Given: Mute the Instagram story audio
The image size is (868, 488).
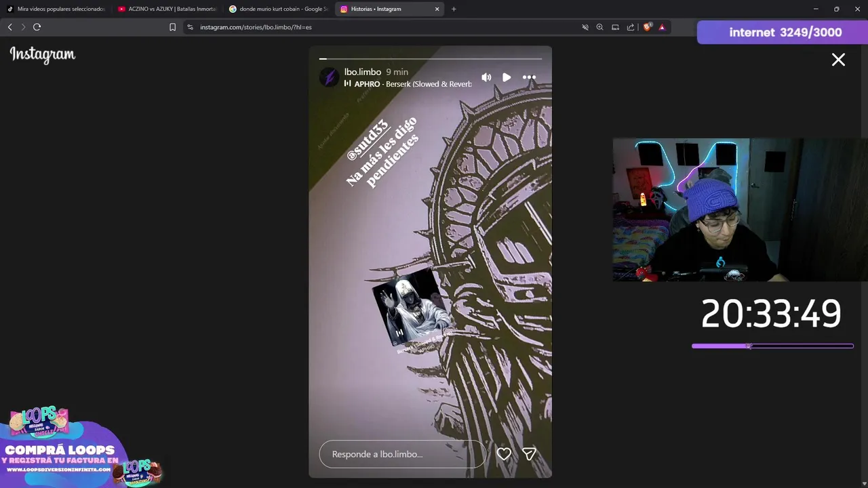Looking at the screenshot, I should coord(486,77).
